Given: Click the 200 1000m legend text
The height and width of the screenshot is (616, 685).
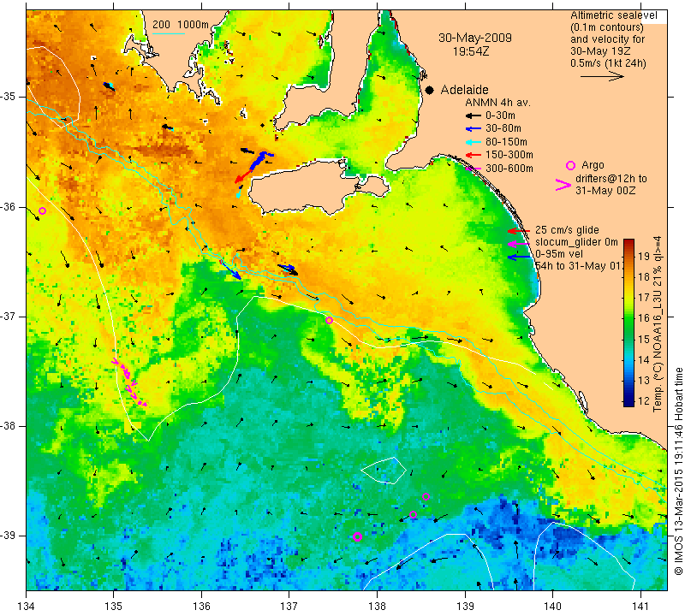Looking at the screenshot, I should [181, 25].
